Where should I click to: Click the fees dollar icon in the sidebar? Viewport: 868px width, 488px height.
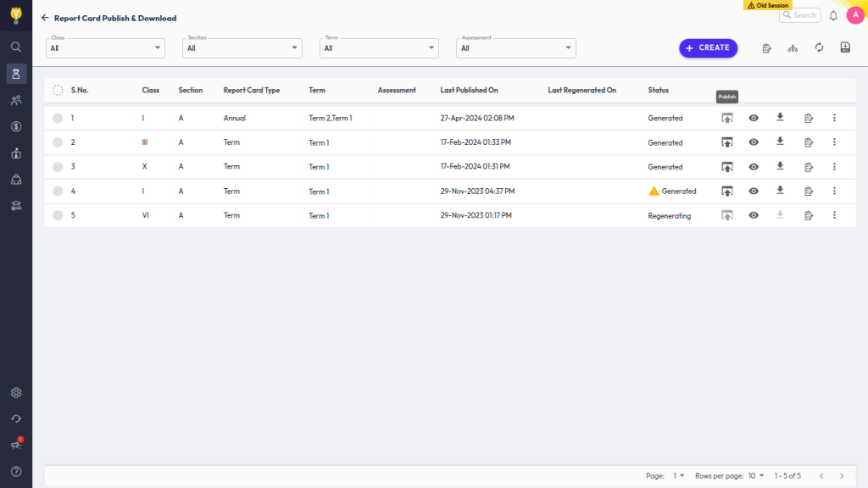[x=16, y=127]
